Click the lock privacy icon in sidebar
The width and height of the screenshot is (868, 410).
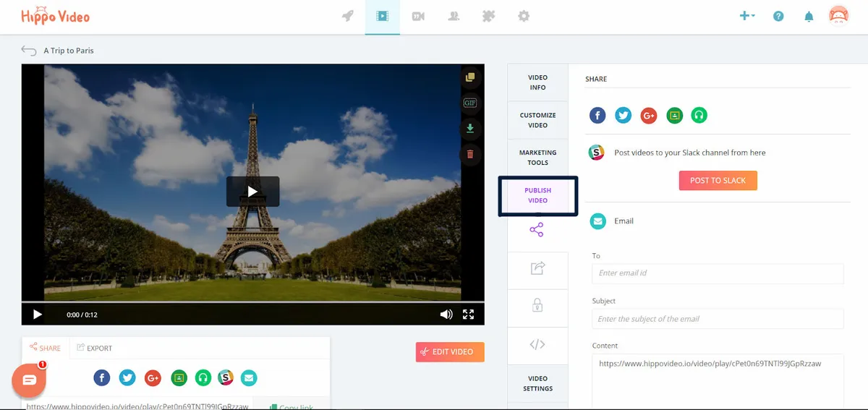point(537,306)
